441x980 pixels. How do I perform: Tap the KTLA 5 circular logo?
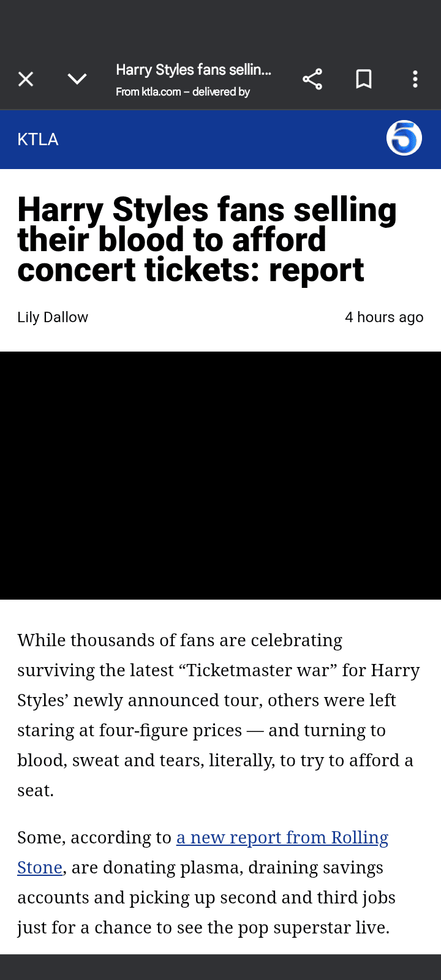404,138
